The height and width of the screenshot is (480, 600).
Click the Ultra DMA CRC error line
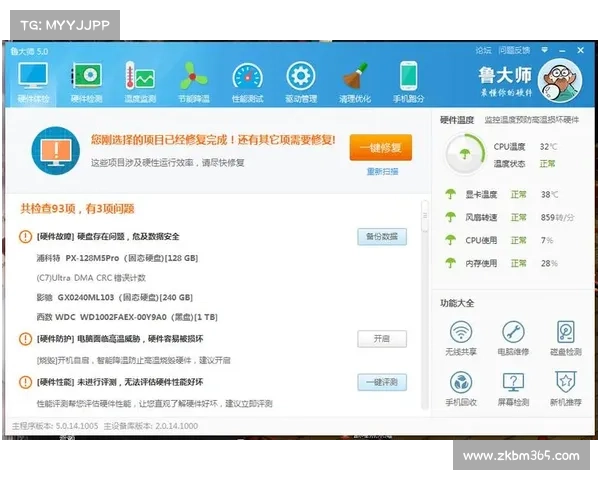point(91,278)
